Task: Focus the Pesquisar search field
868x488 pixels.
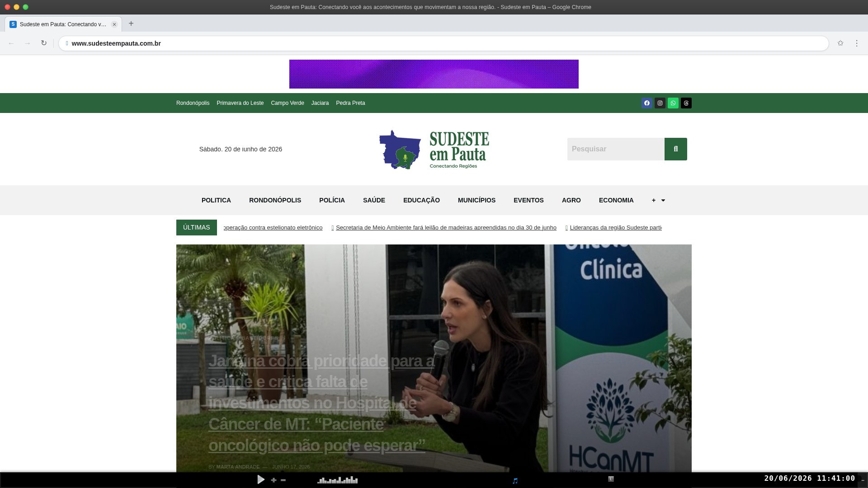Action: (616, 149)
